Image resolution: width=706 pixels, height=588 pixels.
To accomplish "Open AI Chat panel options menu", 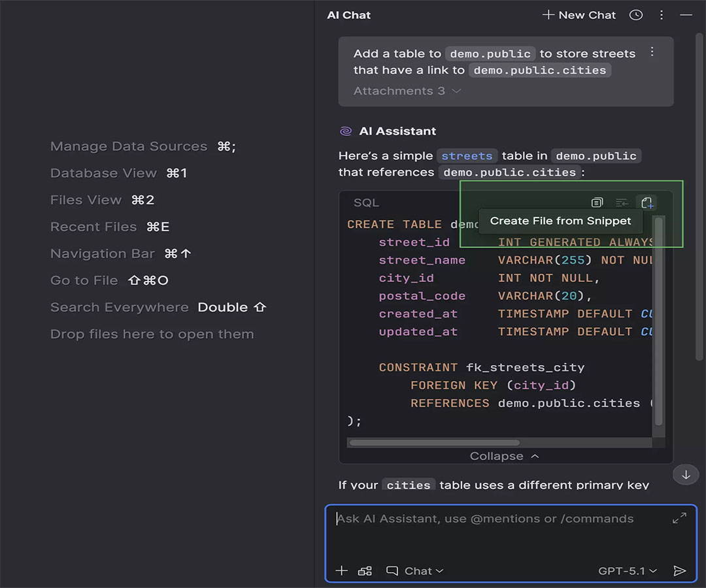I will 662,15.
